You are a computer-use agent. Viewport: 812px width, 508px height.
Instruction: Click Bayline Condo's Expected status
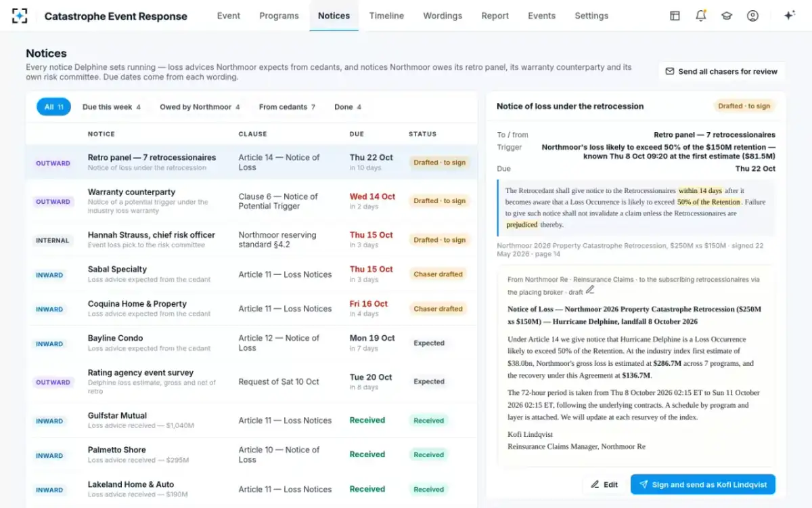tap(429, 343)
